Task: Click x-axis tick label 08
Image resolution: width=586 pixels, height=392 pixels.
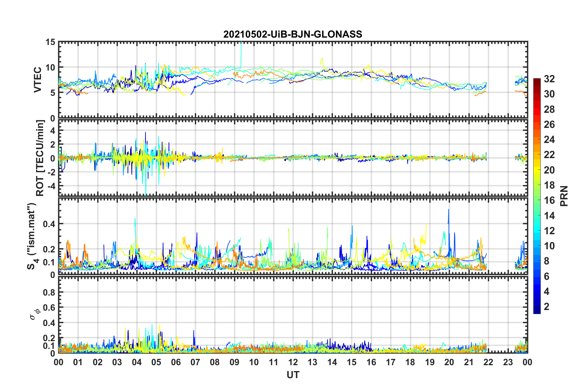Action: 215,362
